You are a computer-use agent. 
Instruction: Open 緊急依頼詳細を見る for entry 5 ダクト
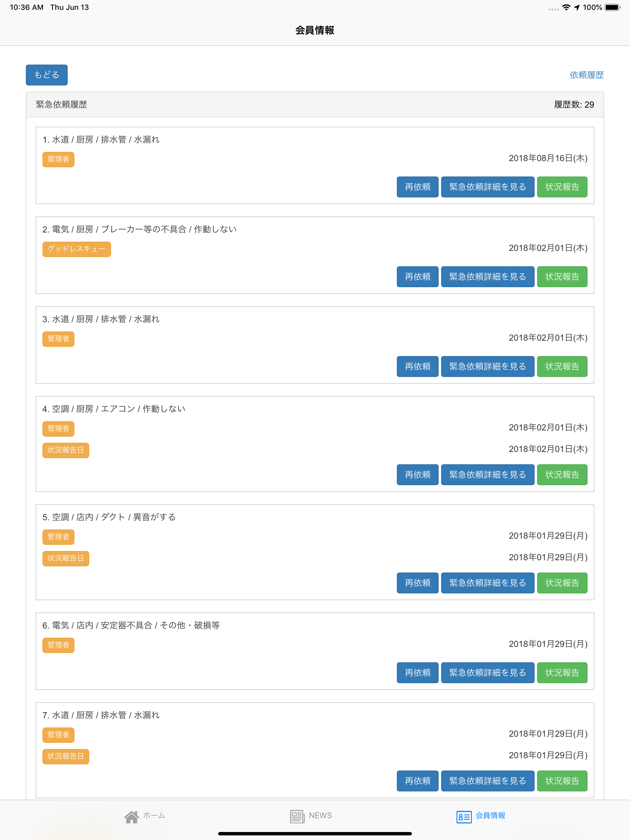point(488,583)
